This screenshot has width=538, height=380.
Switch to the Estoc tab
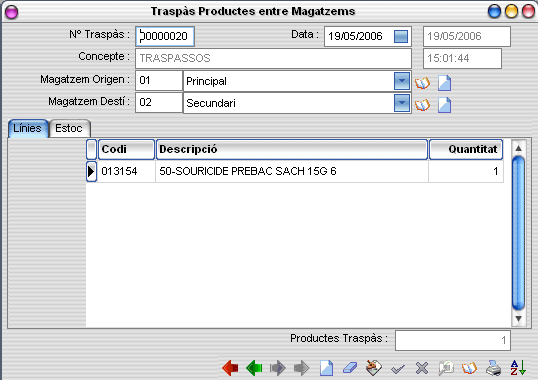click(x=70, y=129)
